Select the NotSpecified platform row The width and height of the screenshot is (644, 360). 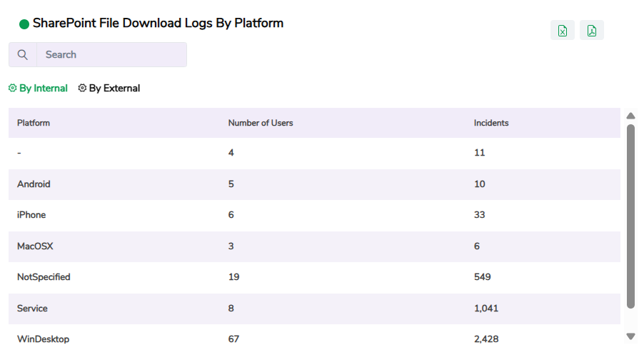click(x=44, y=277)
